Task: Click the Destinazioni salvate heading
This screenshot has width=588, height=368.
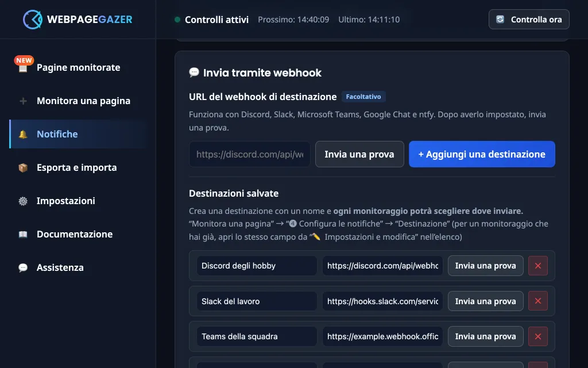Action: click(x=234, y=193)
